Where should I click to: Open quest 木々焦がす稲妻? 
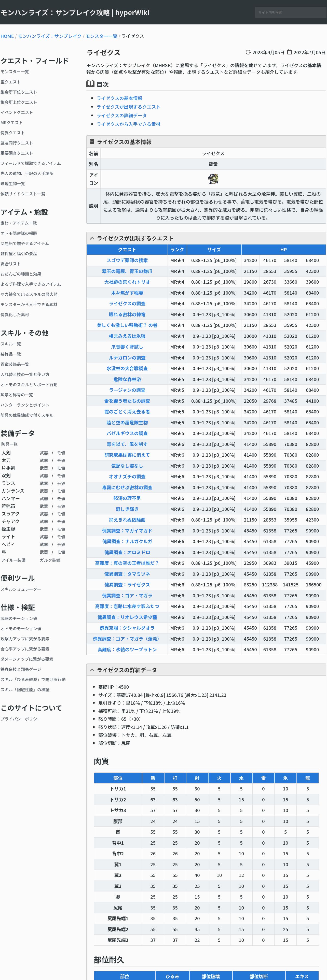tap(127, 293)
